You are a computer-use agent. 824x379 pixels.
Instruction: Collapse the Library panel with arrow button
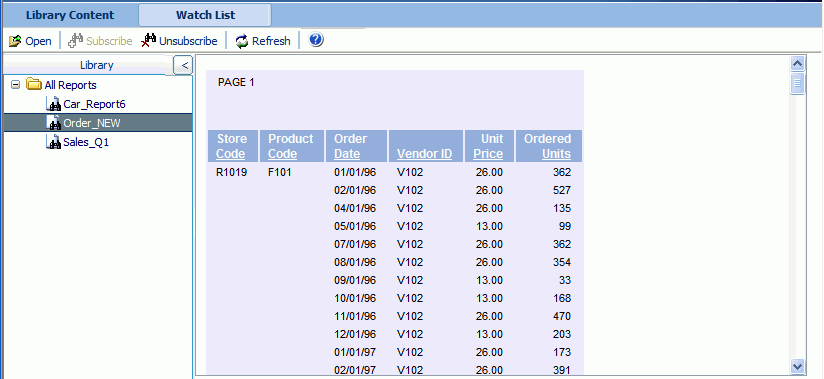pyautogui.click(x=183, y=65)
